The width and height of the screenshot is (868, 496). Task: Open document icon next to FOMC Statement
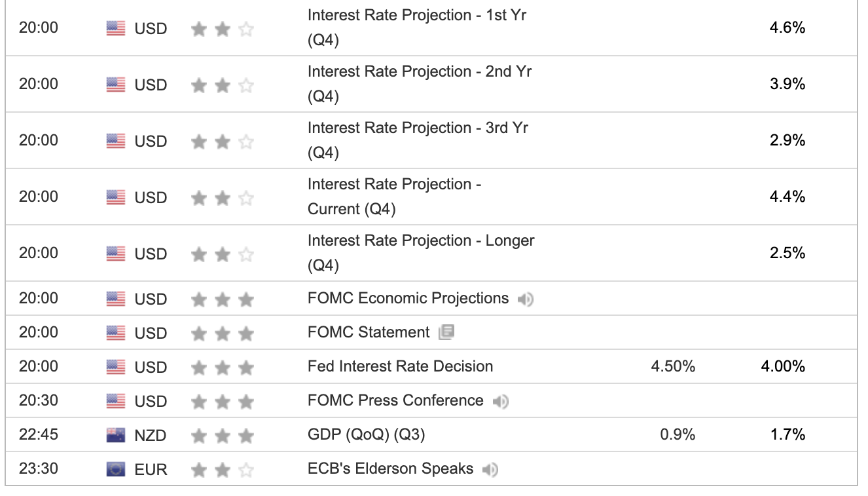click(x=446, y=332)
